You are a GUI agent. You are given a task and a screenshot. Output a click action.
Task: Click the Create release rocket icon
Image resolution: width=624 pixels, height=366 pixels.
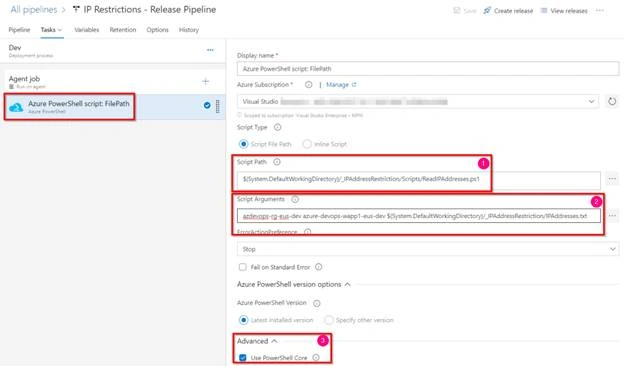click(x=487, y=11)
